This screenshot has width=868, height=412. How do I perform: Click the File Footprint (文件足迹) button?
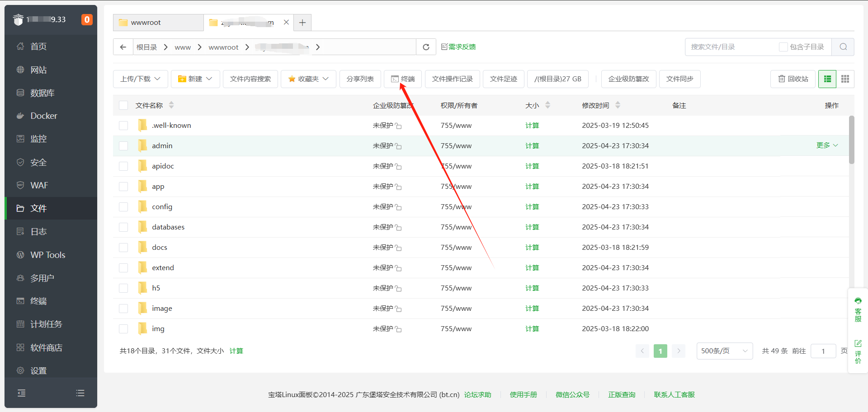point(503,79)
